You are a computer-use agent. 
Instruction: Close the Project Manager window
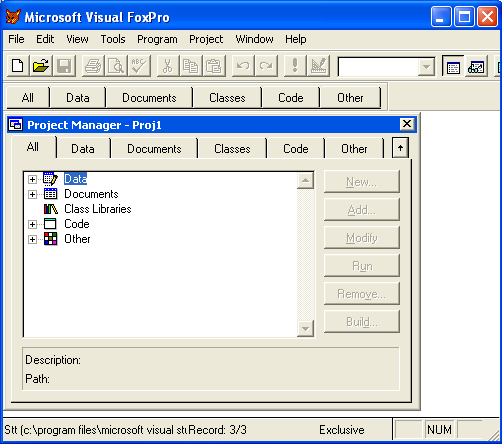(407, 124)
